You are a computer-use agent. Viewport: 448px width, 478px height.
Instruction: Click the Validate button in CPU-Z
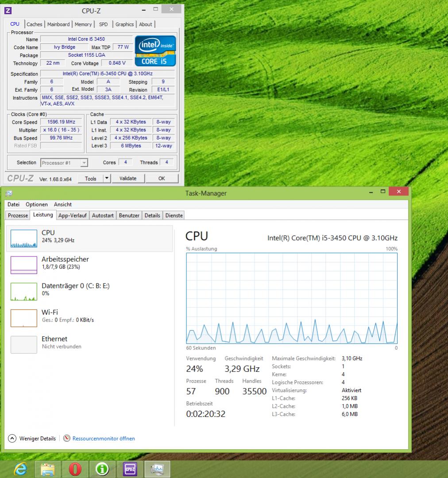(x=128, y=179)
